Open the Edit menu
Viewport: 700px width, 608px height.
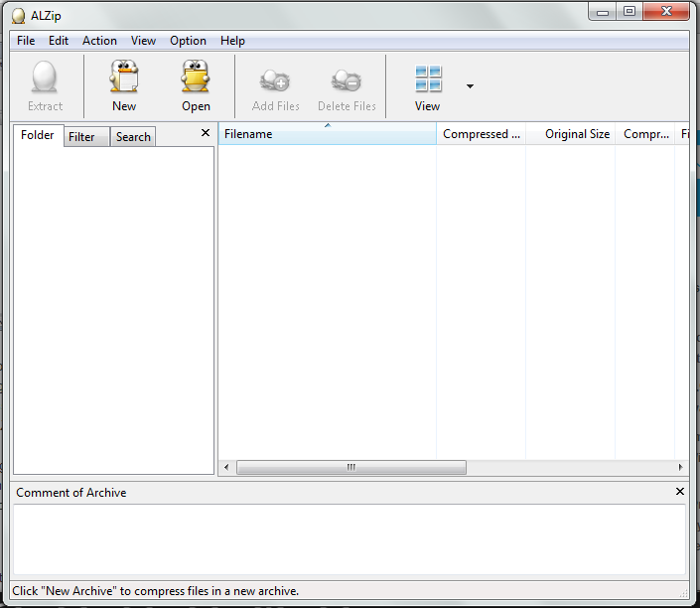tap(59, 41)
